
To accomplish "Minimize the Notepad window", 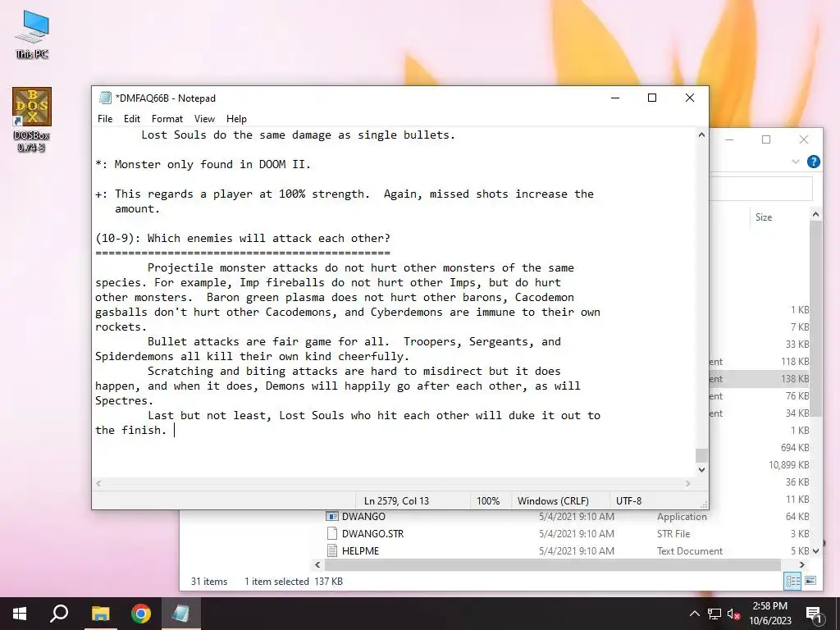I will (x=615, y=98).
